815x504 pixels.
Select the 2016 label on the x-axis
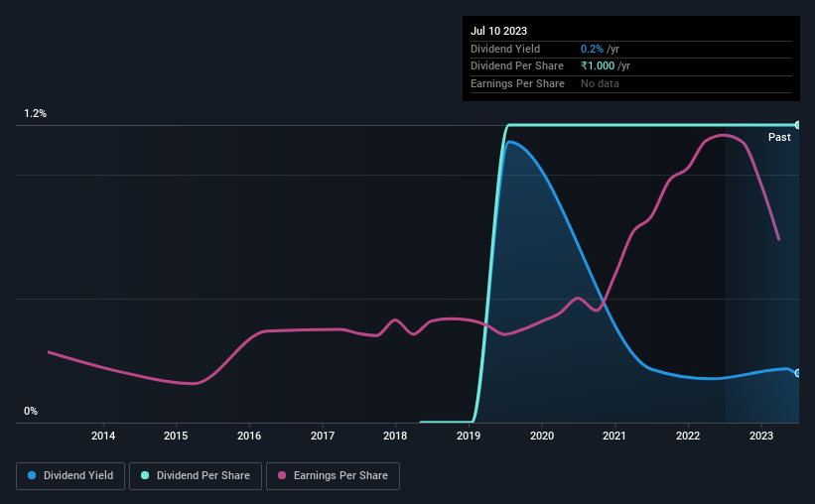(249, 436)
